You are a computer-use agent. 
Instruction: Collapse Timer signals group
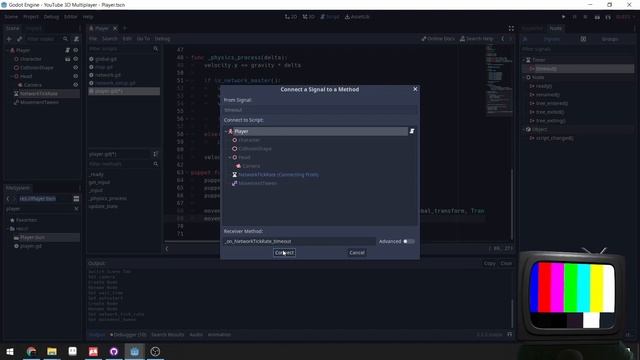[524, 60]
